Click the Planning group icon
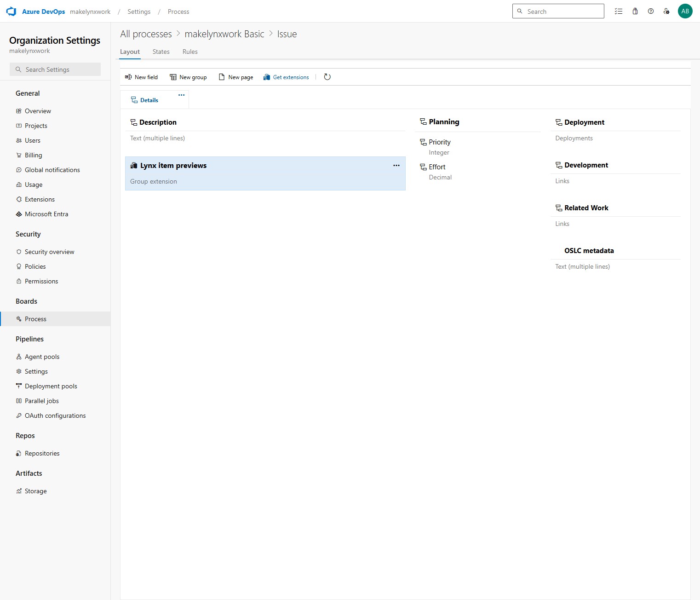Screen dimensions: 700x600 (423, 122)
